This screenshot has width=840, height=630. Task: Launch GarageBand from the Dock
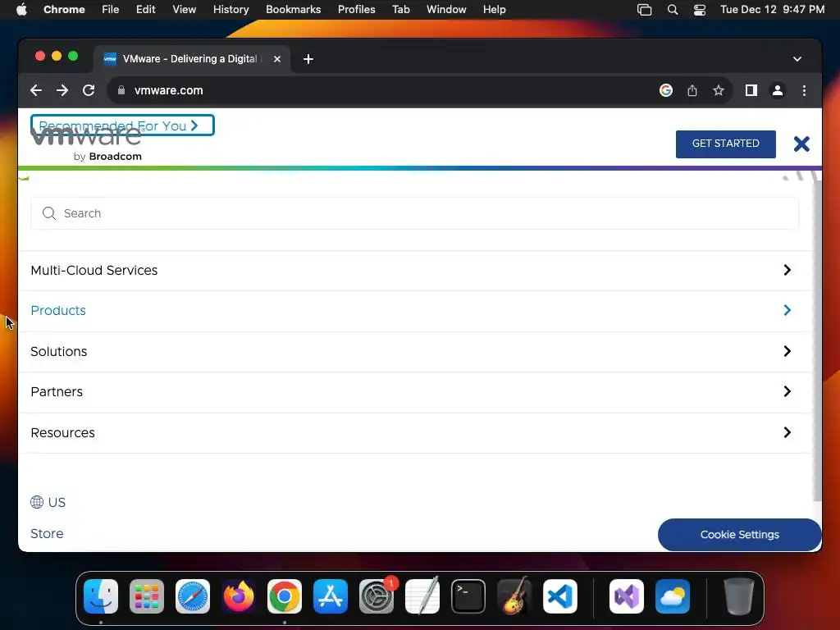click(x=514, y=596)
